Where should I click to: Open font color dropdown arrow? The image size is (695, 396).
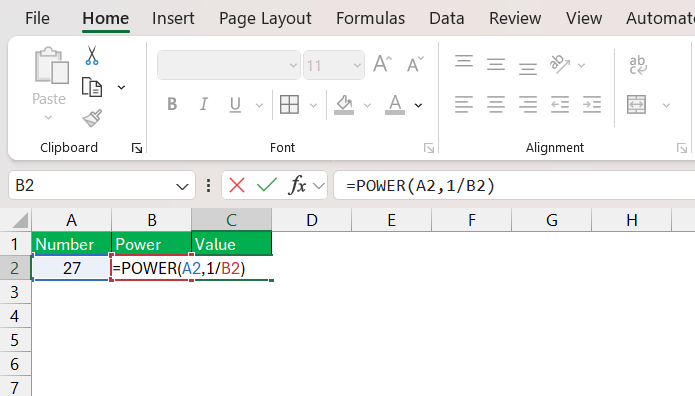point(418,106)
